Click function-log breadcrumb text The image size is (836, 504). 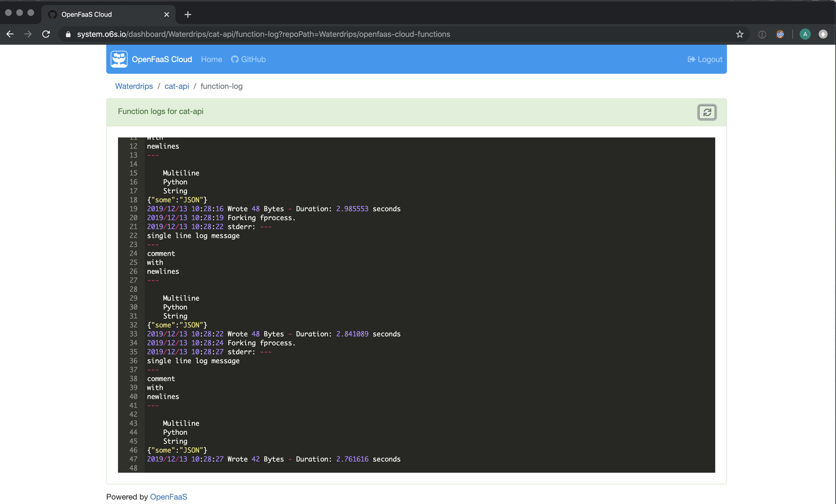(x=221, y=86)
